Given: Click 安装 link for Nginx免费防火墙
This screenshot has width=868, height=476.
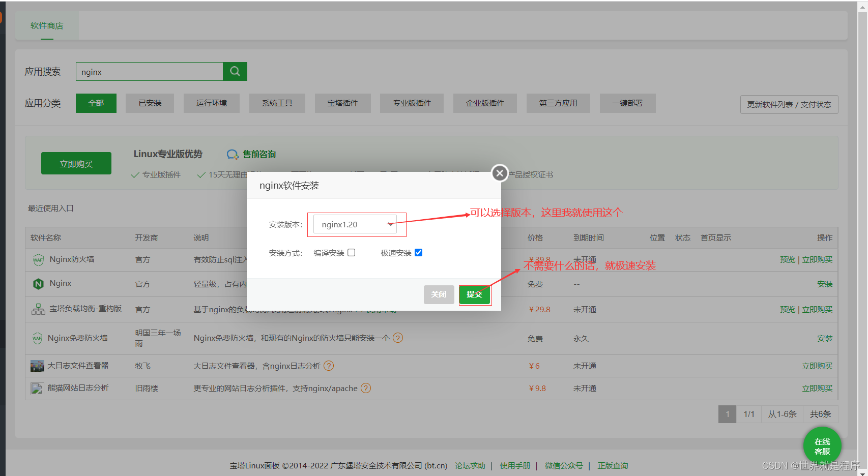Looking at the screenshot, I should 825,338.
